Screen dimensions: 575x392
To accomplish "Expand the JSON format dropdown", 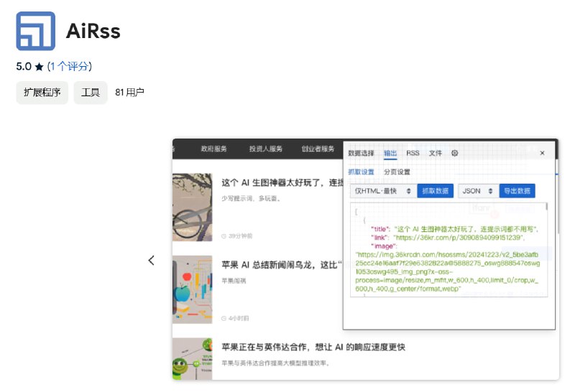I will tap(478, 191).
